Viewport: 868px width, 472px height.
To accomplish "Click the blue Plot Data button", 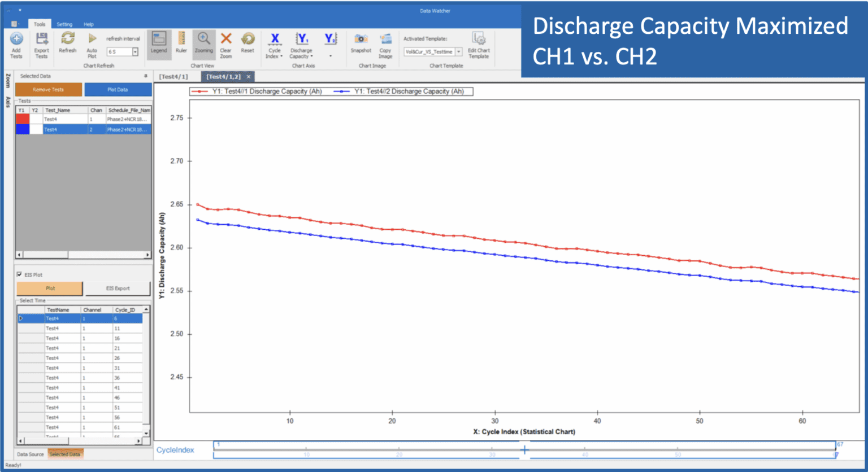I will (x=118, y=90).
